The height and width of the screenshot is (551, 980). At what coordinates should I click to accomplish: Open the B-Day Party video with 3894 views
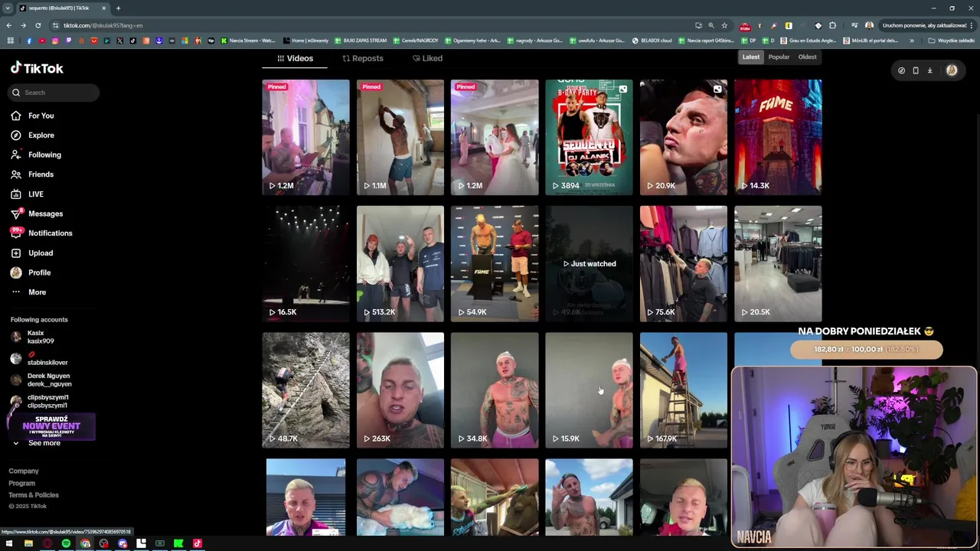[x=589, y=137]
